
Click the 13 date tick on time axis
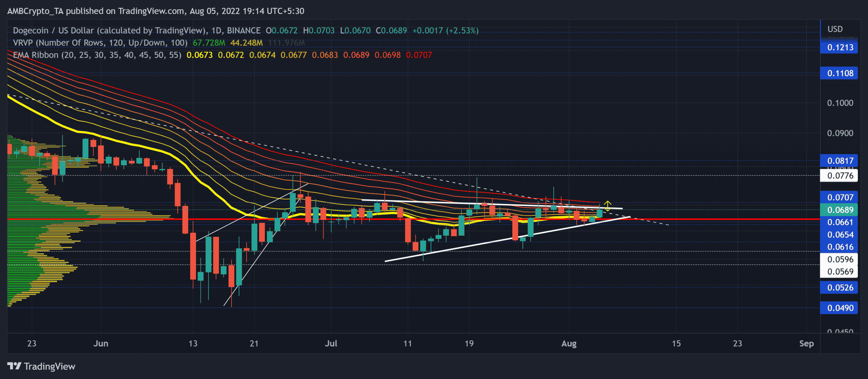pos(193,343)
